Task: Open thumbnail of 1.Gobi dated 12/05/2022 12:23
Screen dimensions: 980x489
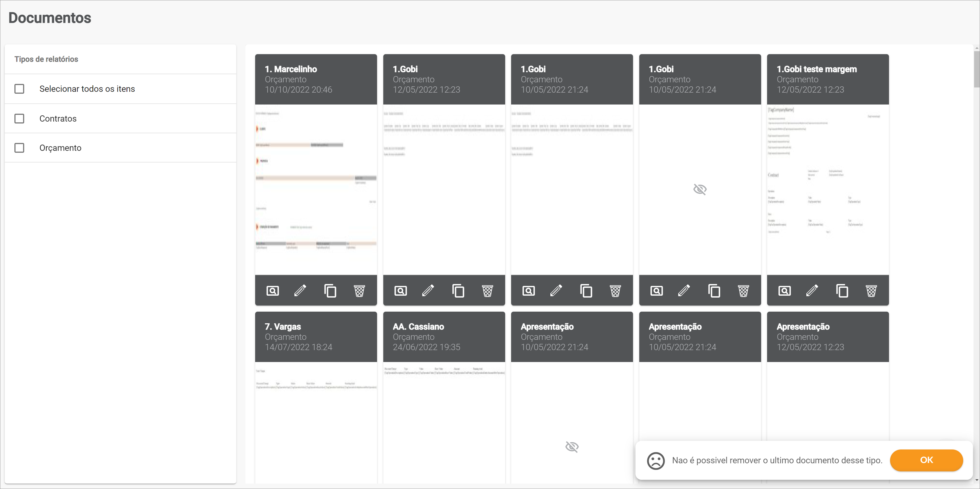Action: pos(444,189)
